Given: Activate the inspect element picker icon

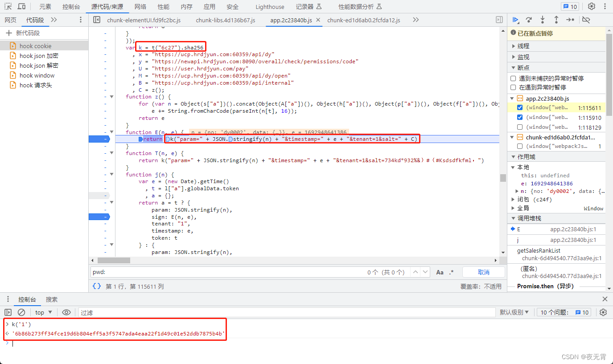Looking at the screenshot, I should [x=8, y=7].
